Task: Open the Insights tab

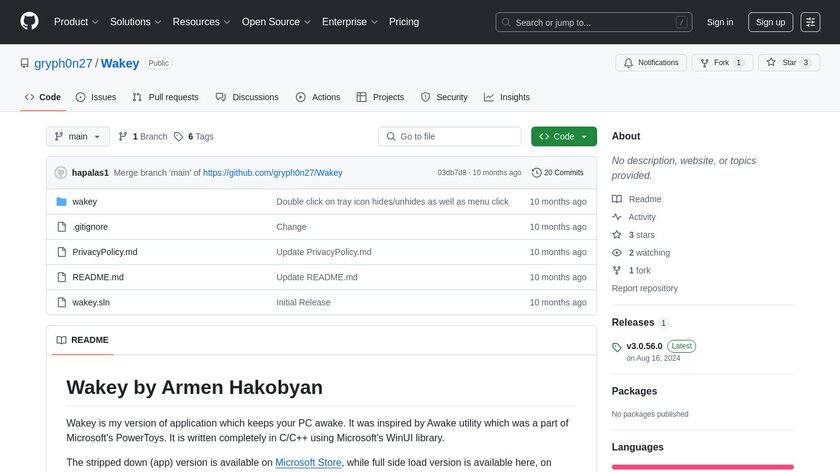Action: tap(507, 97)
